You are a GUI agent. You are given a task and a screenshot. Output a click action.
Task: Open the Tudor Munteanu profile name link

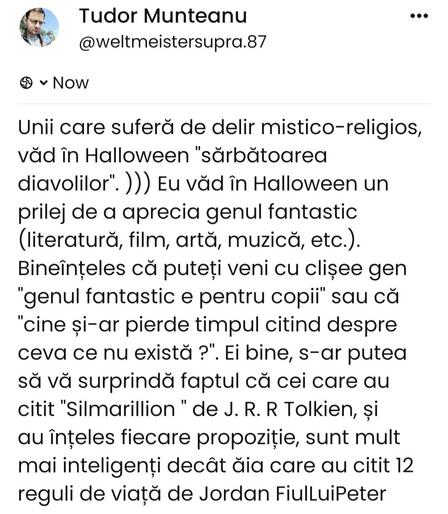[163, 16]
